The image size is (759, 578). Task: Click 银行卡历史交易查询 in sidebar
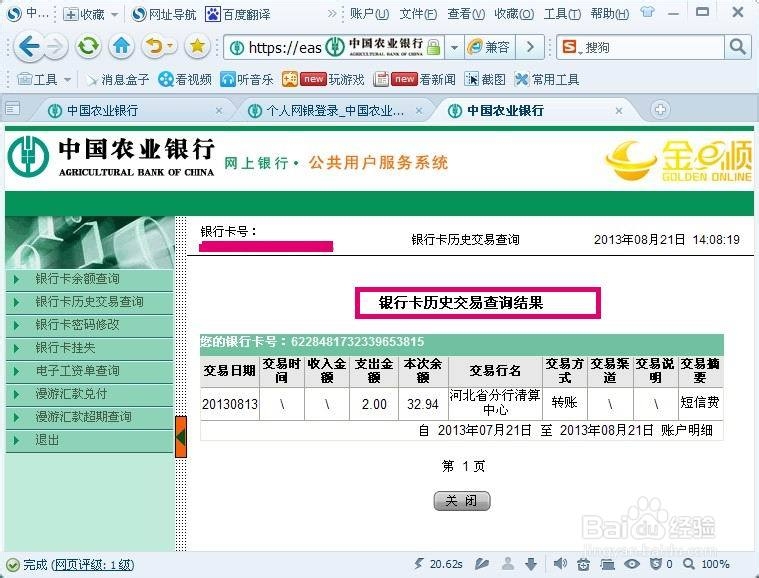[90, 302]
